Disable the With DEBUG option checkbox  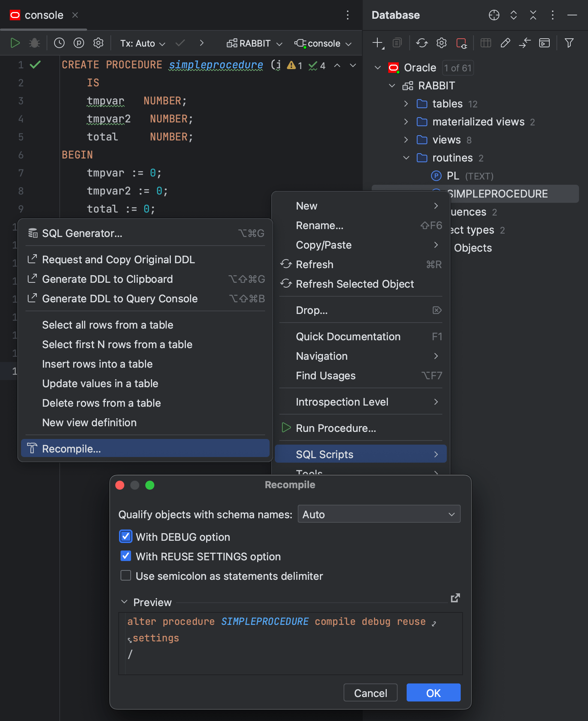click(x=126, y=537)
